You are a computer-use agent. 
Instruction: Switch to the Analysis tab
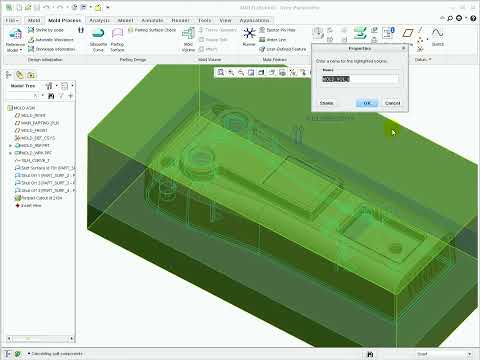coord(99,20)
